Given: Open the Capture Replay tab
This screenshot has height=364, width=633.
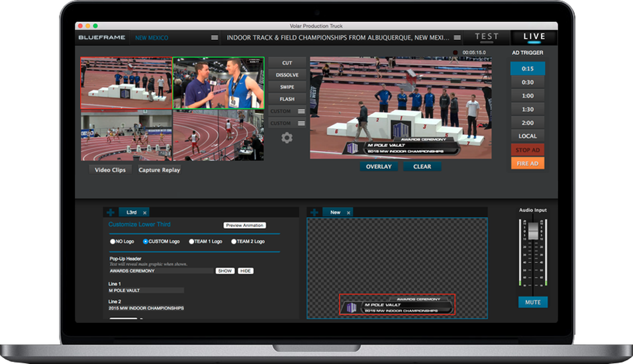Looking at the screenshot, I should pyautogui.click(x=159, y=170).
